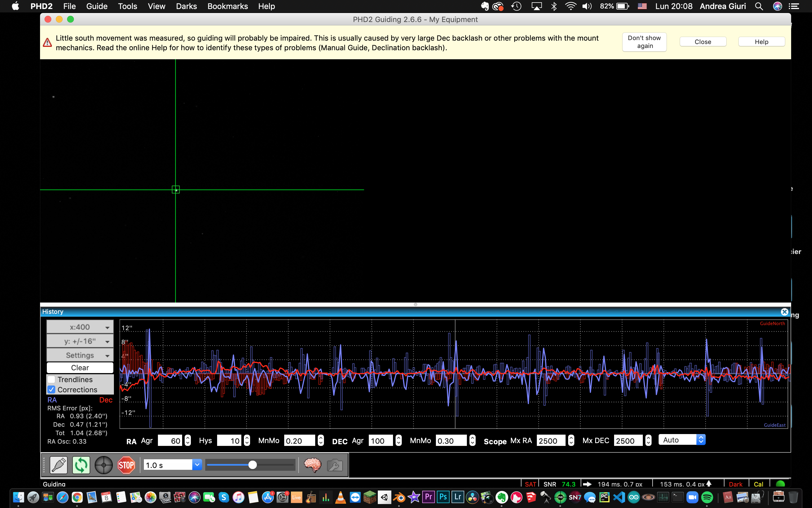812x508 pixels.
Task: Open the camera connect USB plug icon
Action: (59, 465)
